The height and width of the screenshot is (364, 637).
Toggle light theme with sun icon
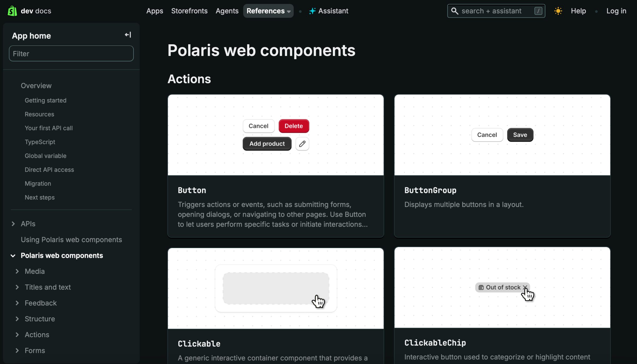tap(558, 11)
